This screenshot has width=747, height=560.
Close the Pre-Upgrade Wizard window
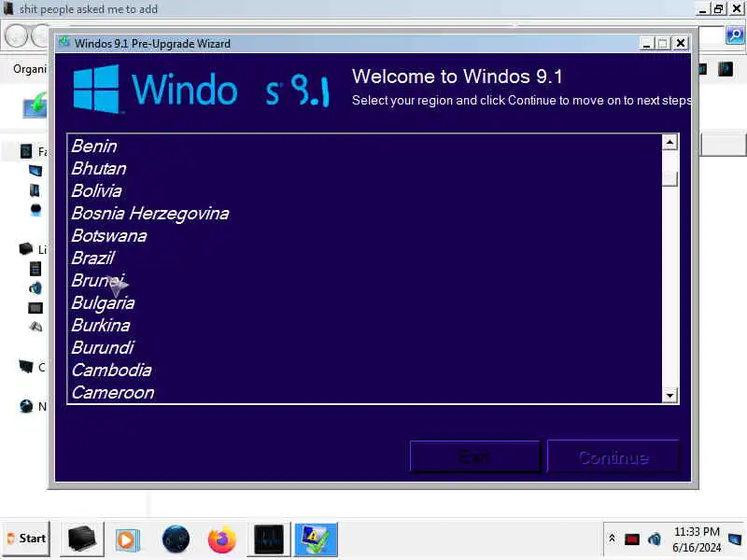pos(681,43)
